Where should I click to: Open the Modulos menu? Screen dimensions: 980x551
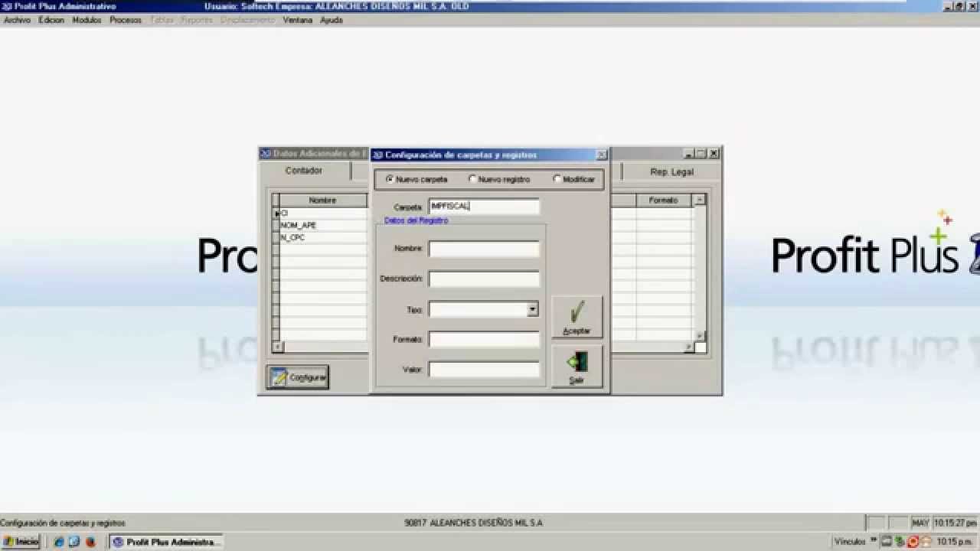[87, 20]
